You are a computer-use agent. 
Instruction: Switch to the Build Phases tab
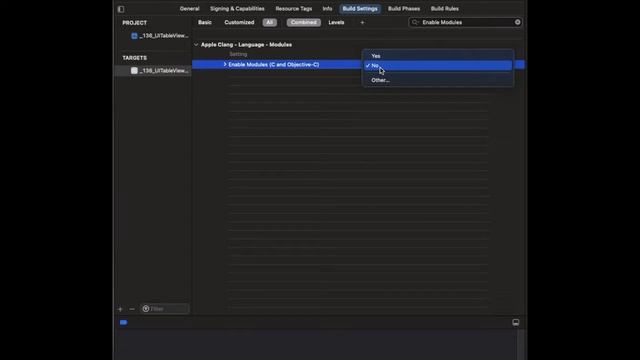coord(404,9)
